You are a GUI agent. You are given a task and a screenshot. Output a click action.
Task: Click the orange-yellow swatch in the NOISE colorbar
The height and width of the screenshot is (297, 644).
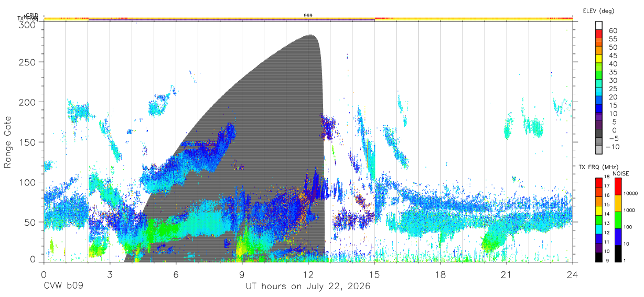point(618,203)
